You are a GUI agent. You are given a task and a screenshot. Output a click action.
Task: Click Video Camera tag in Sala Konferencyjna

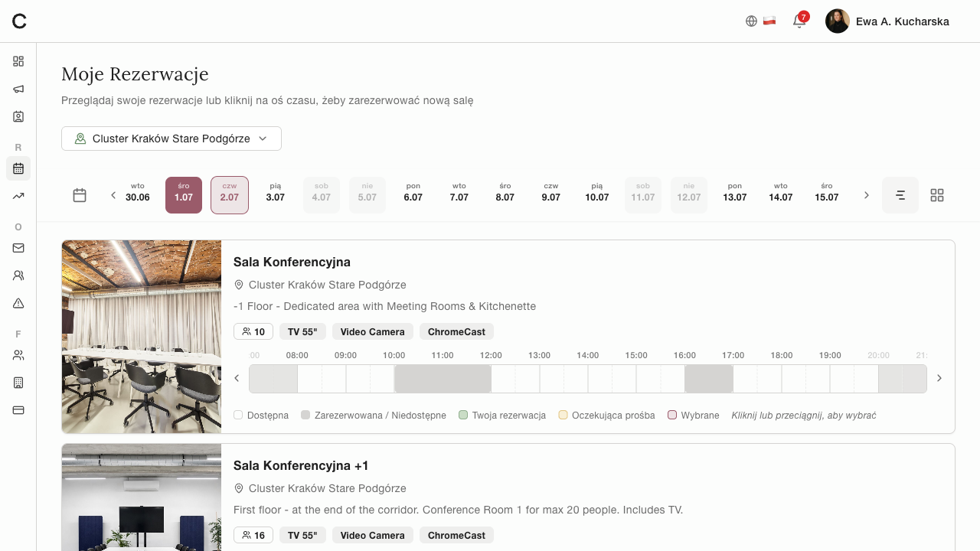tap(373, 331)
